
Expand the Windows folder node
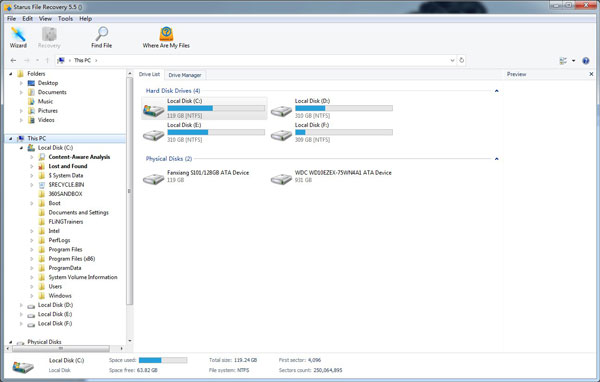click(x=32, y=296)
